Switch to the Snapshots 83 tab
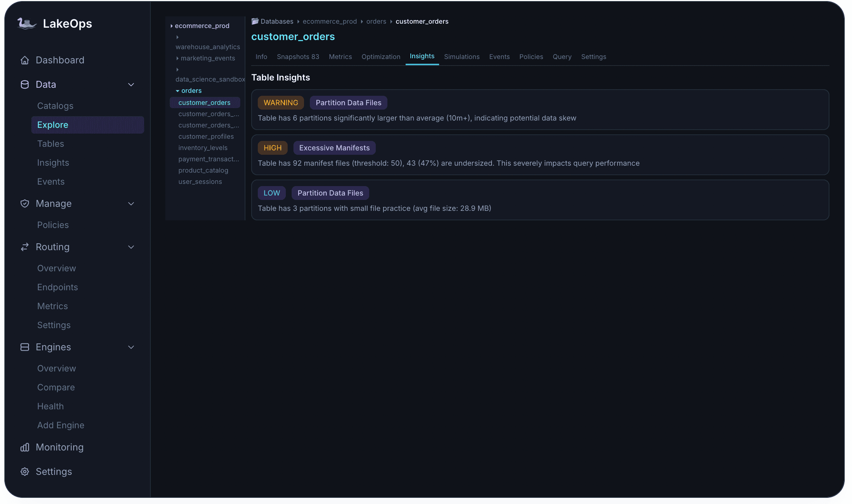Image resolution: width=852 pixels, height=504 pixels. tap(298, 57)
